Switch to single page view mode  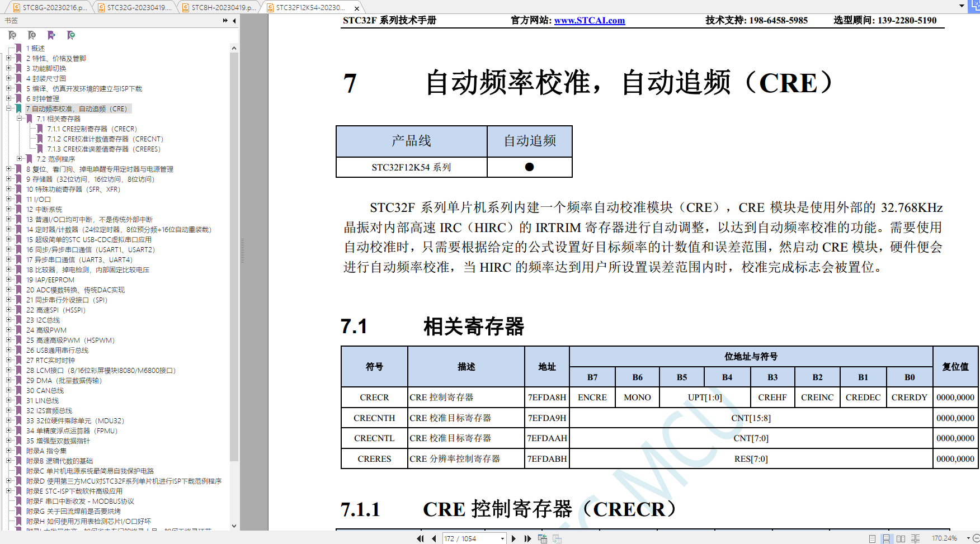872,539
